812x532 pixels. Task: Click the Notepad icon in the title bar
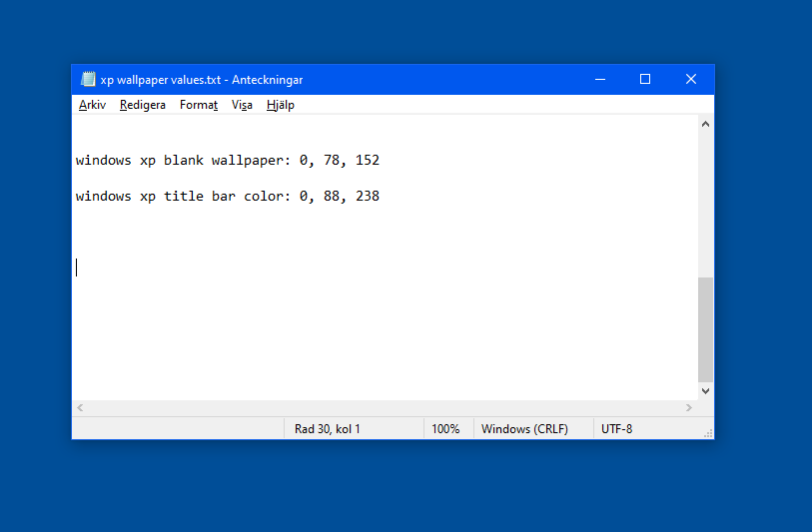tap(88, 79)
